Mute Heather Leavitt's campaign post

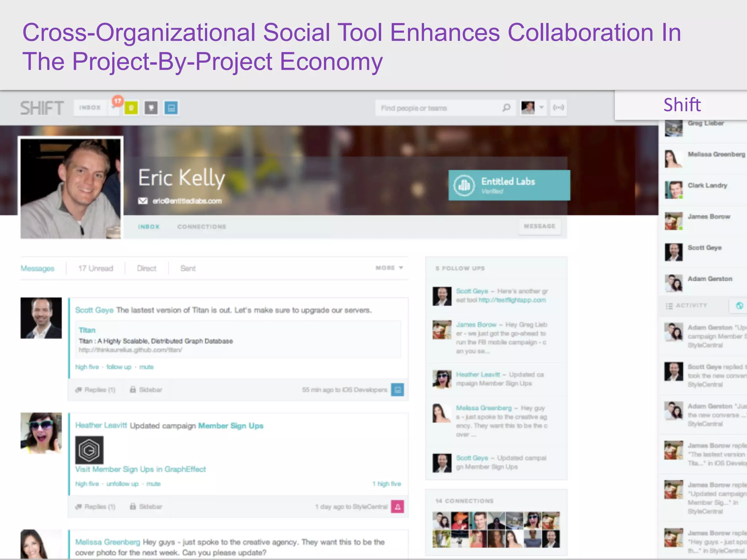(153, 484)
